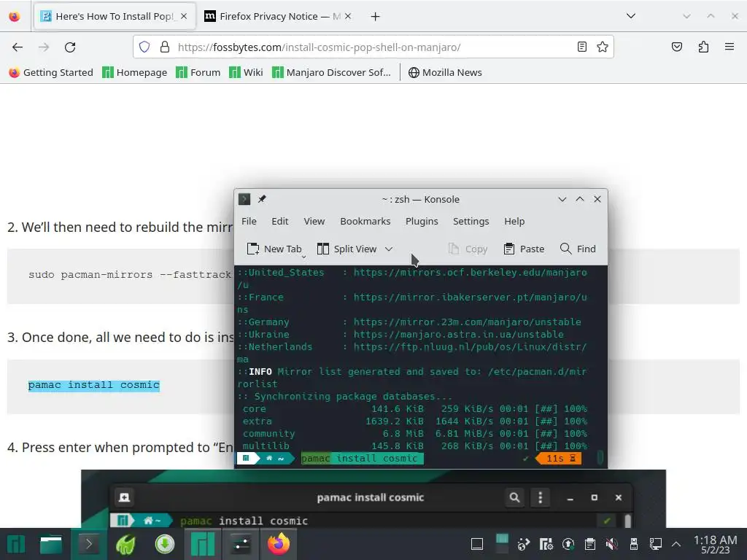Close the Firefox Privacy Notice tab
This screenshot has width=747, height=560.
[348, 16]
